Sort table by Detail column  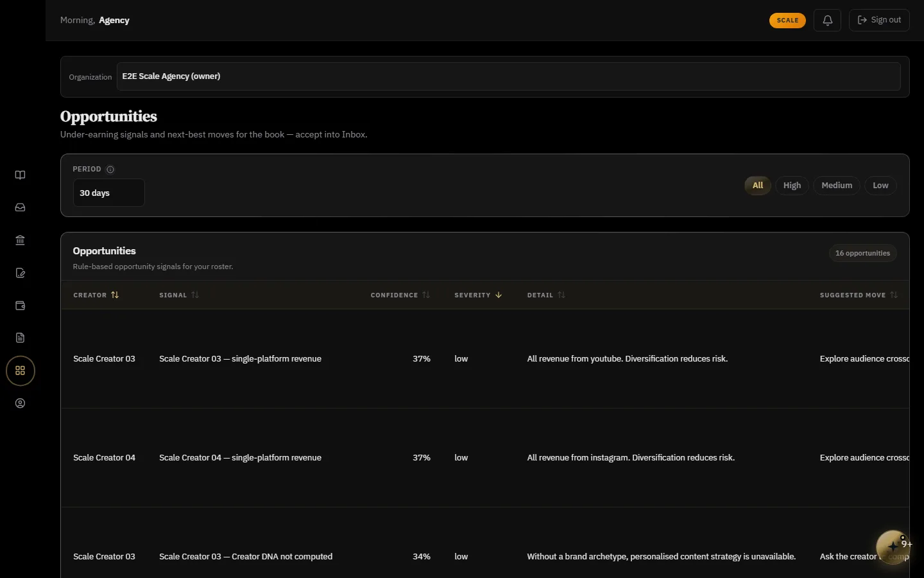pyautogui.click(x=546, y=295)
